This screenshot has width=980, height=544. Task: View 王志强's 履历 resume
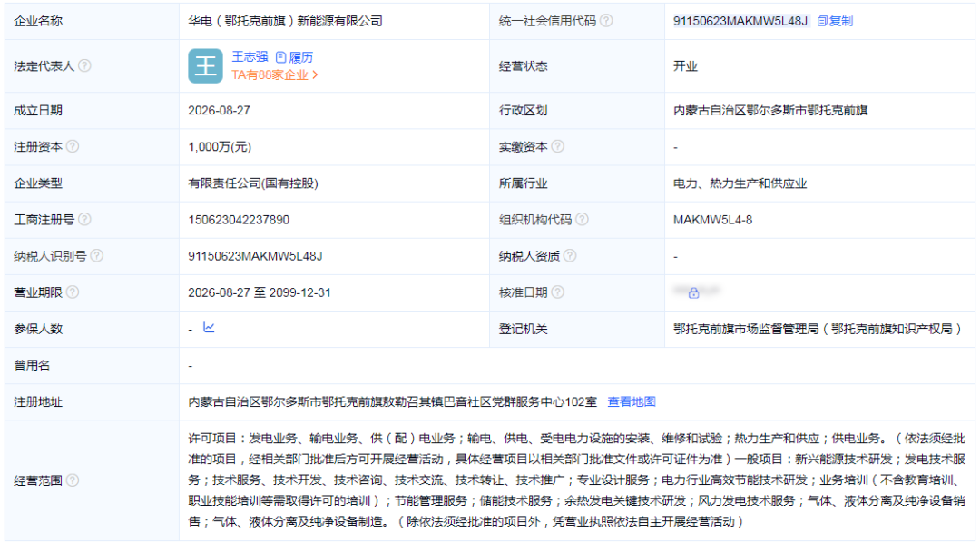[x=294, y=57]
